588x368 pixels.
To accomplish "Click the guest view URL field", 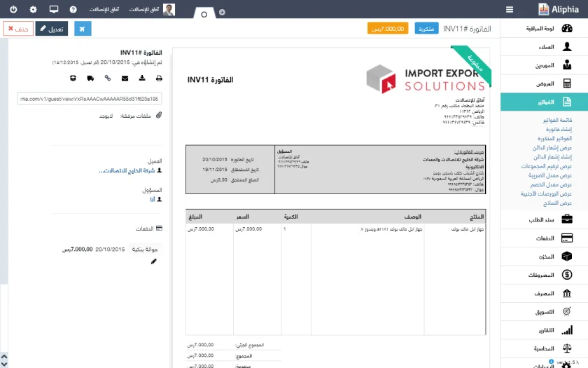I will (90, 99).
